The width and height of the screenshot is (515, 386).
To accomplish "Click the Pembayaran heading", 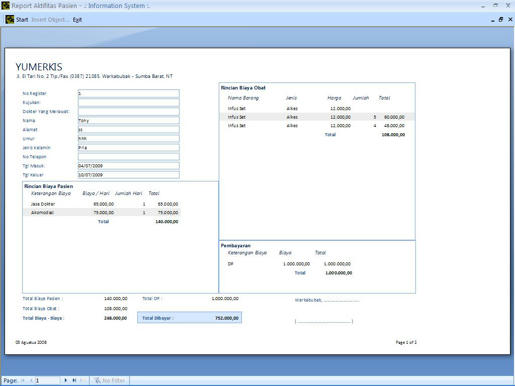I will coord(236,245).
